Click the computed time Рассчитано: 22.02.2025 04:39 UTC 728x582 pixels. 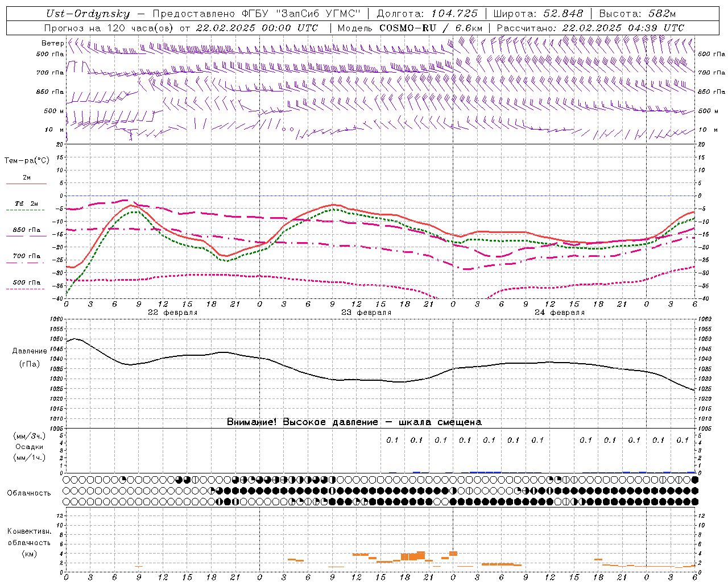point(590,28)
